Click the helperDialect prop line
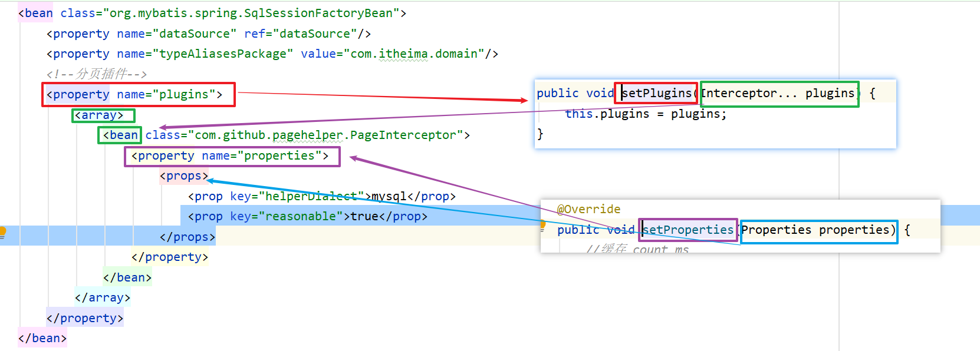 [322, 196]
